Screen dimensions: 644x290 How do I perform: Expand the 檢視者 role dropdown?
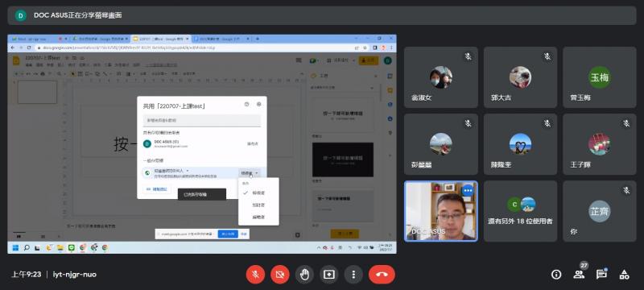click(x=250, y=173)
